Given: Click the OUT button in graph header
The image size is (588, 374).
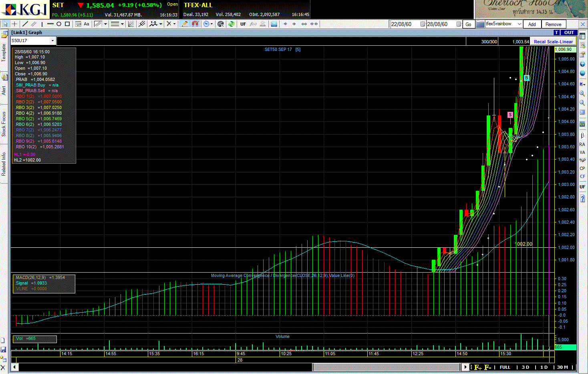Looking at the screenshot, I should 569,32.
